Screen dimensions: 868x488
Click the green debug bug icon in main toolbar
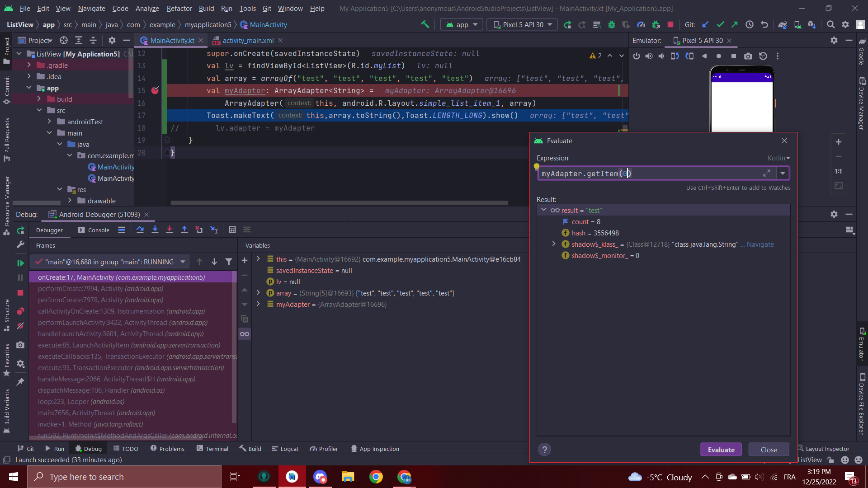coord(612,24)
